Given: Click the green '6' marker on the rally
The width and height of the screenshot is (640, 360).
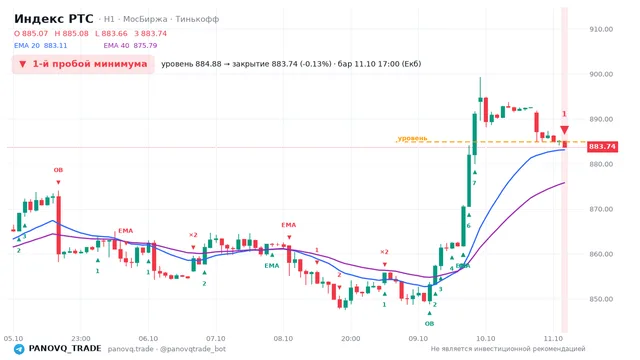Looking at the screenshot, I should [469, 226].
